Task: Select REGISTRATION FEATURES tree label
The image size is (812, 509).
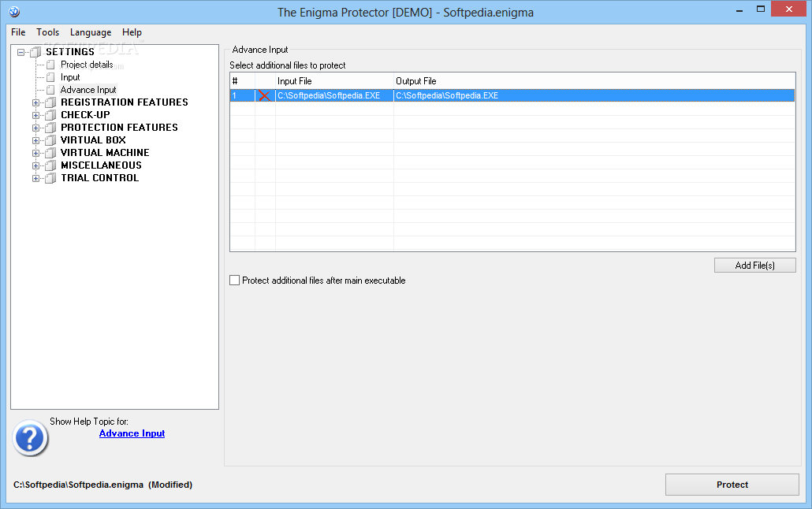Action: point(125,102)
